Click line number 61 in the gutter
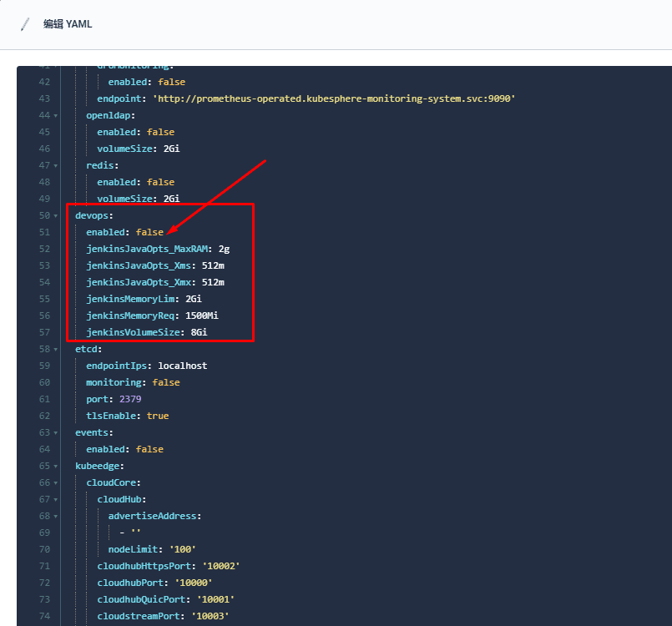 click(44, 399)
